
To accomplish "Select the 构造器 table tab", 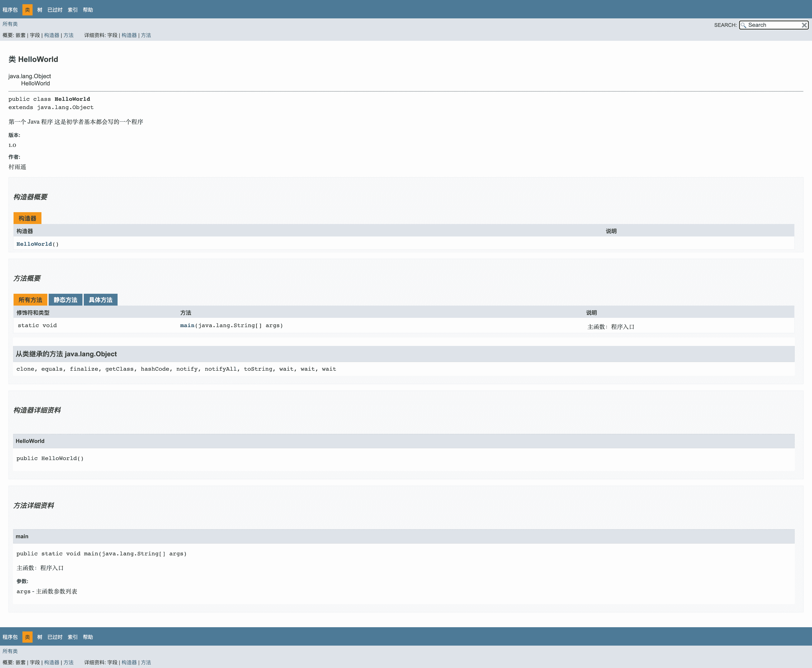I will pyautogui.click(x=27, y=218).
